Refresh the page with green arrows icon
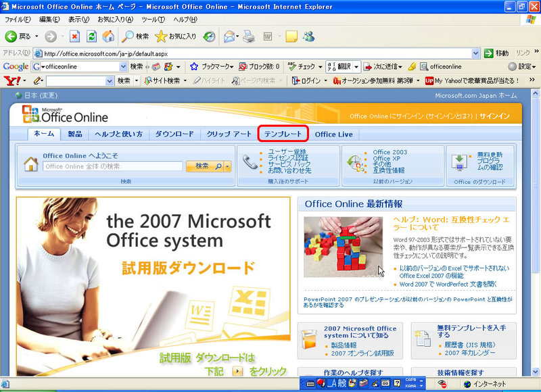This screenshot has width=541, height=392. tap(91, 36)
